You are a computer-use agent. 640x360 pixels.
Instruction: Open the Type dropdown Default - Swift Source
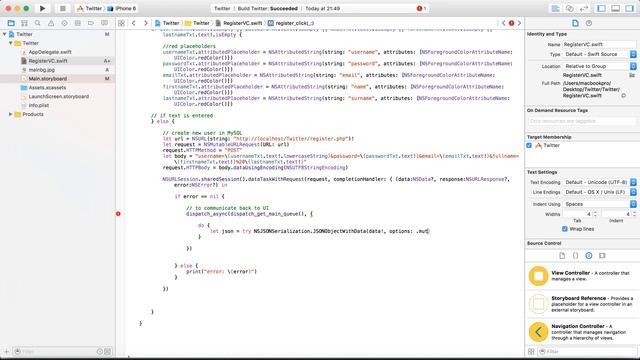click(600, 54)
